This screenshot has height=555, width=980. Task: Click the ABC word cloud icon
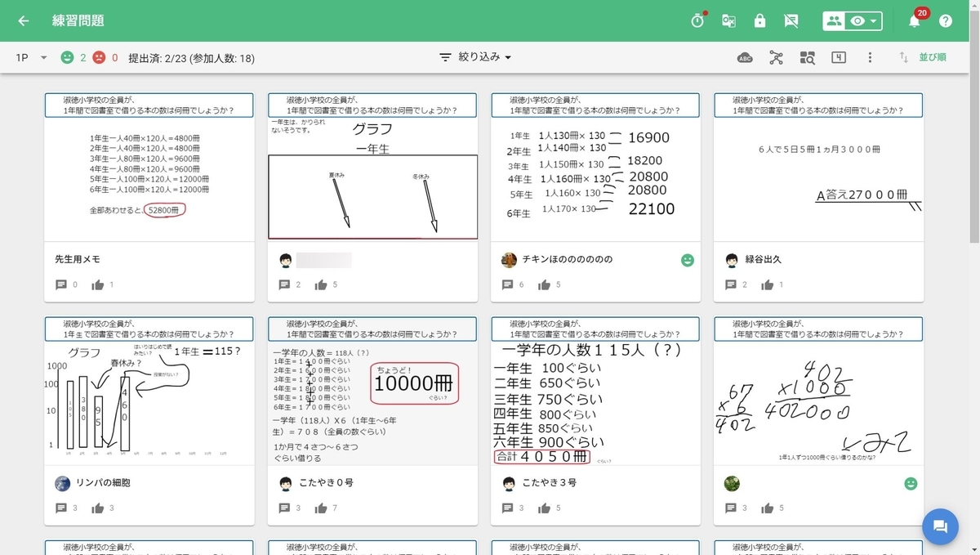pyautogui.click(x=744, y=57)
